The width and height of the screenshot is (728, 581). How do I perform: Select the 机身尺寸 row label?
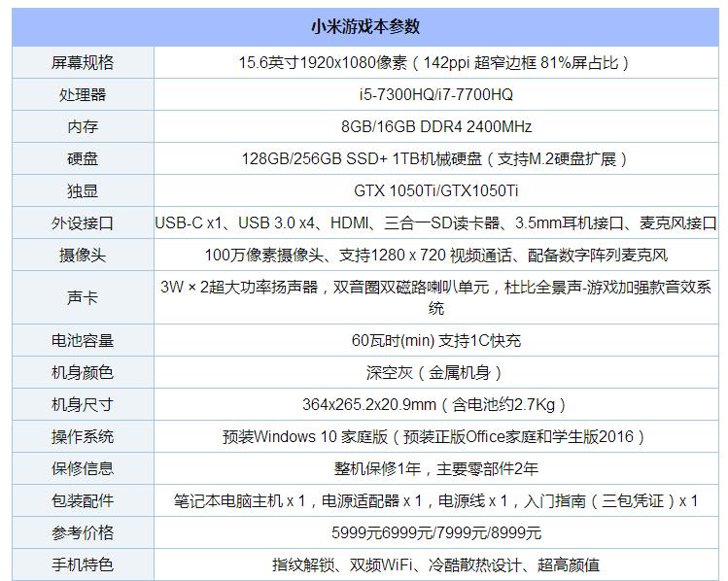[83, 404]
